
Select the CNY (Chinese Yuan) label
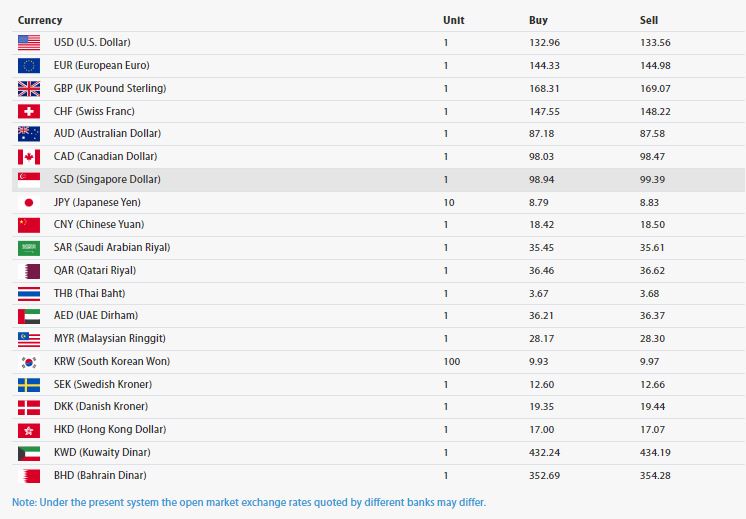pos(97,225)
